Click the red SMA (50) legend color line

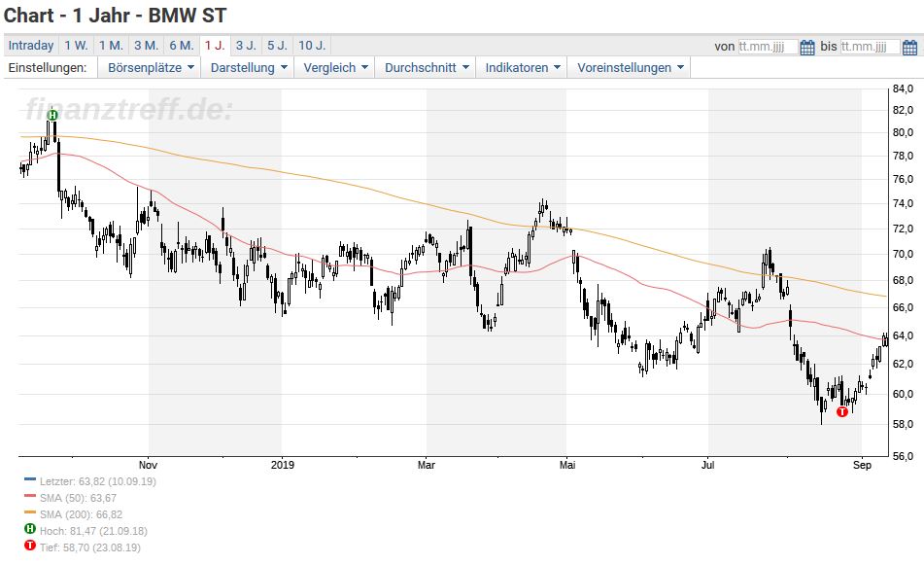tap(30, 496)
